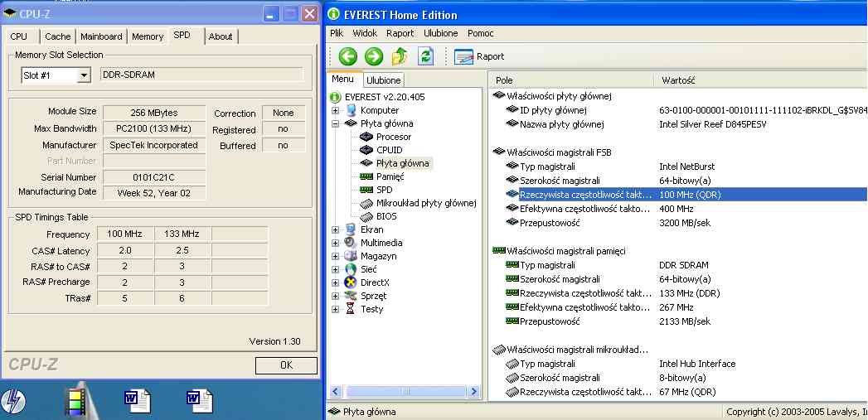Click the tree horizontal scrollbar thumb
Screen dimensions: 868x420
coord(405,392)
